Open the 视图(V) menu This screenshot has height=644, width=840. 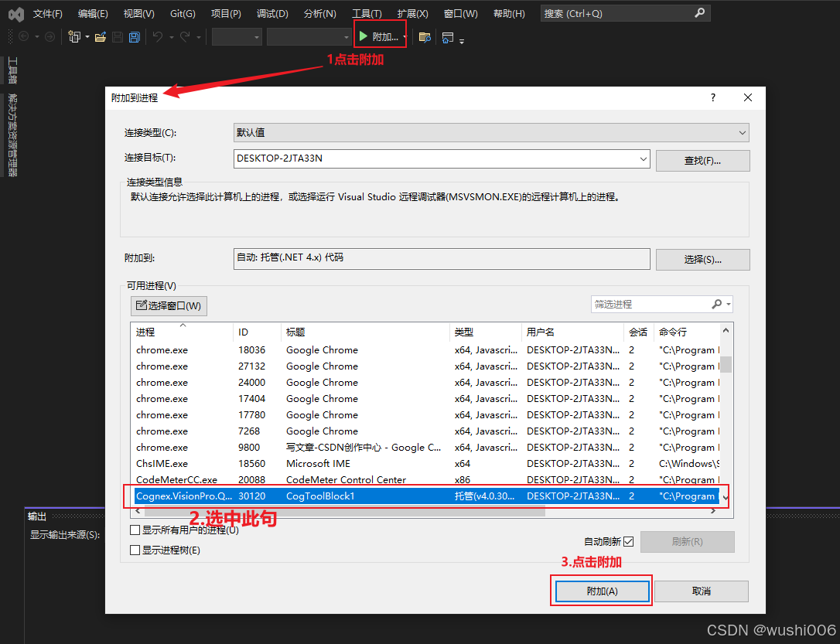pyautogui.click(x=138, y=13)
